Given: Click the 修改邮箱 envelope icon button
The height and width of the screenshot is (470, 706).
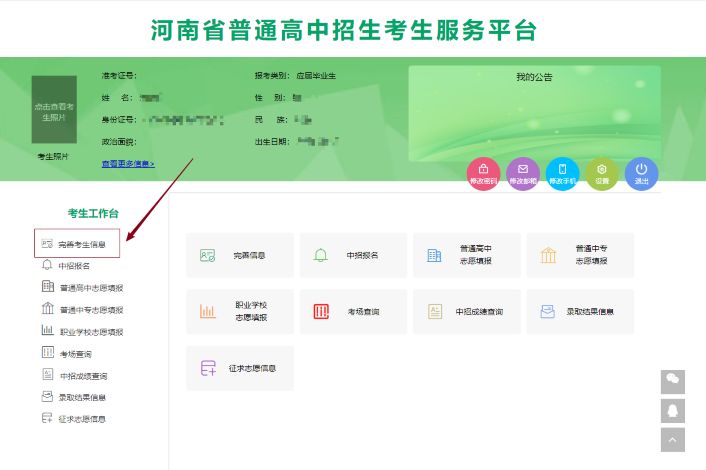Looking at the screenshot, I should (523, 174).
